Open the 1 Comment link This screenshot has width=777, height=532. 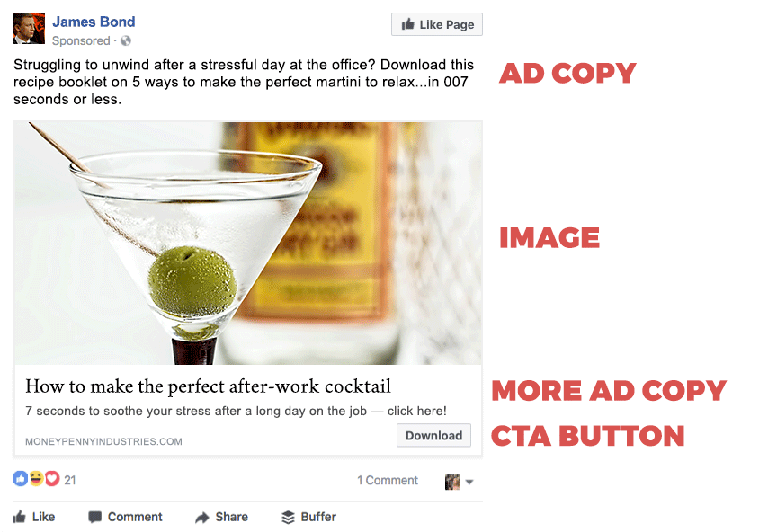388,481
